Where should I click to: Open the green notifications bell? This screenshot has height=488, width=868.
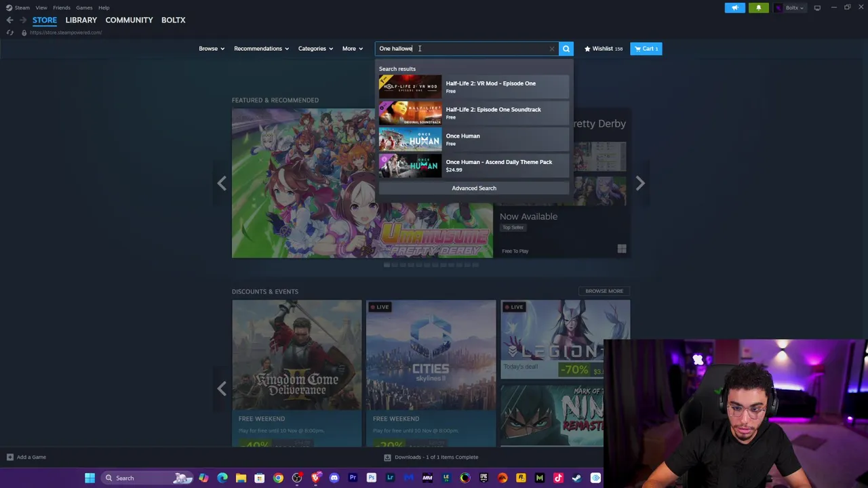pos(758,8)
